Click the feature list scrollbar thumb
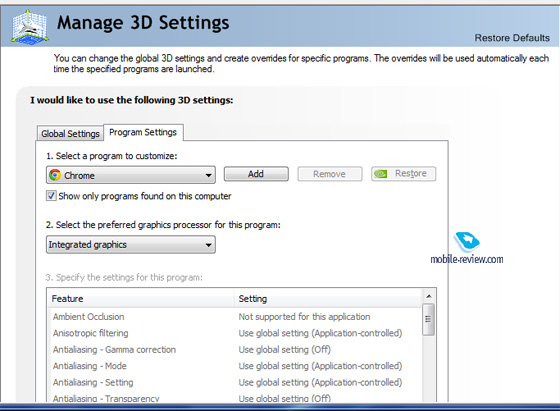 pyautogui.click(x=428, y=319)
